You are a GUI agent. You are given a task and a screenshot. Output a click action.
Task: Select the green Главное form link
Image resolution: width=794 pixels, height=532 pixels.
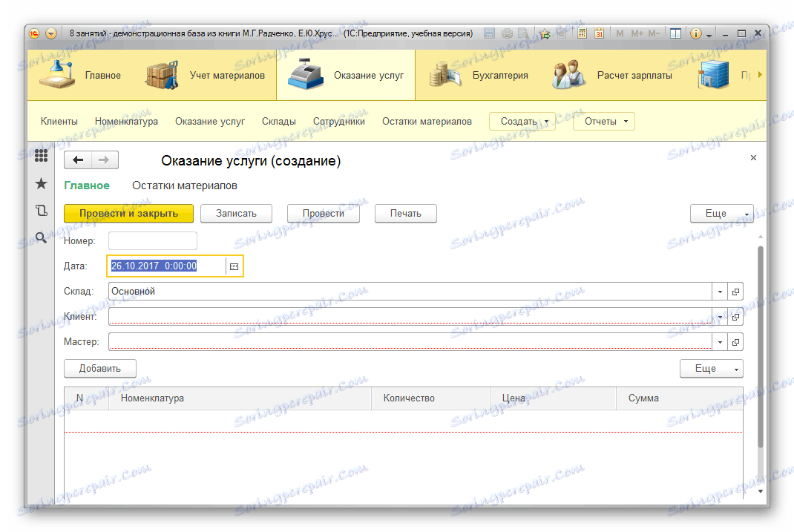coord(87,185)
